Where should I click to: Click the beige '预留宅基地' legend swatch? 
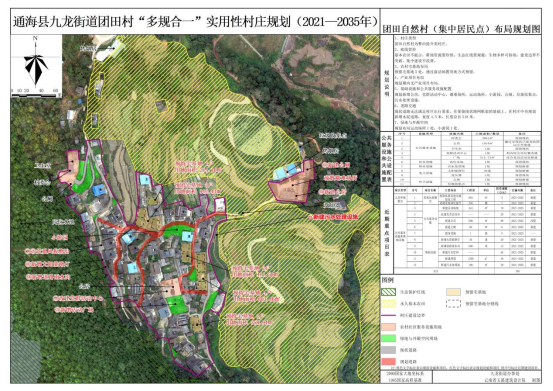(x=453, y=292)
